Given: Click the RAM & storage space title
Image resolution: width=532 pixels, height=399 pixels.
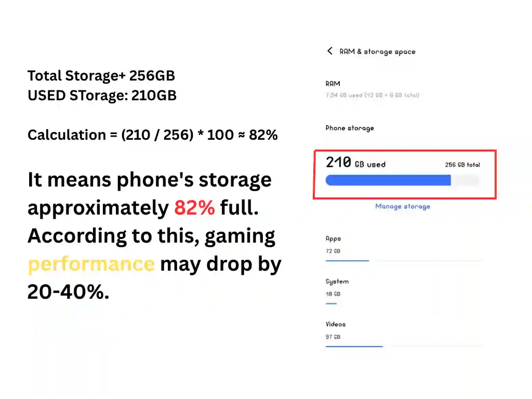Looking at the screenshot, I should [x=377, y=51].
